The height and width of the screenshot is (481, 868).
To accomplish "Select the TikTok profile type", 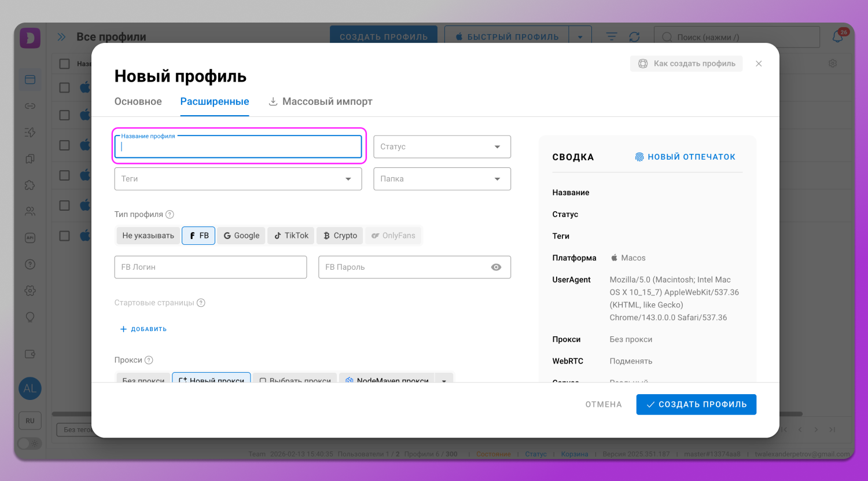I will [x=291, y=236].
